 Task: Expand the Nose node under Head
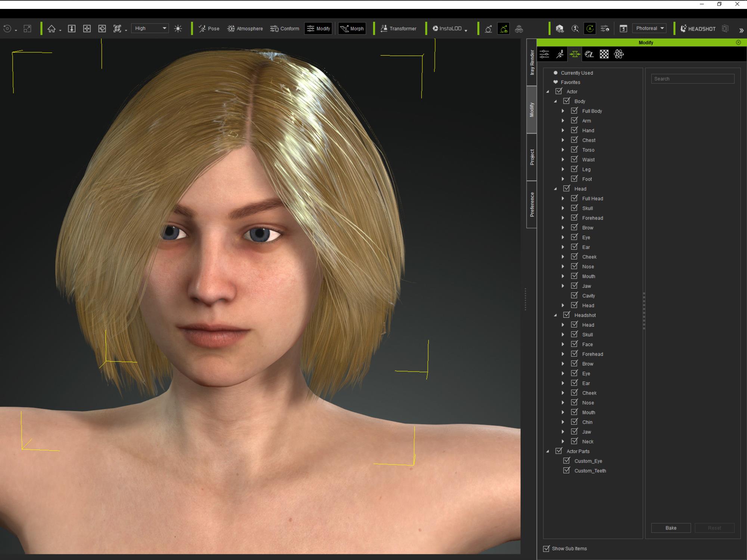click(x=563, y=266)
